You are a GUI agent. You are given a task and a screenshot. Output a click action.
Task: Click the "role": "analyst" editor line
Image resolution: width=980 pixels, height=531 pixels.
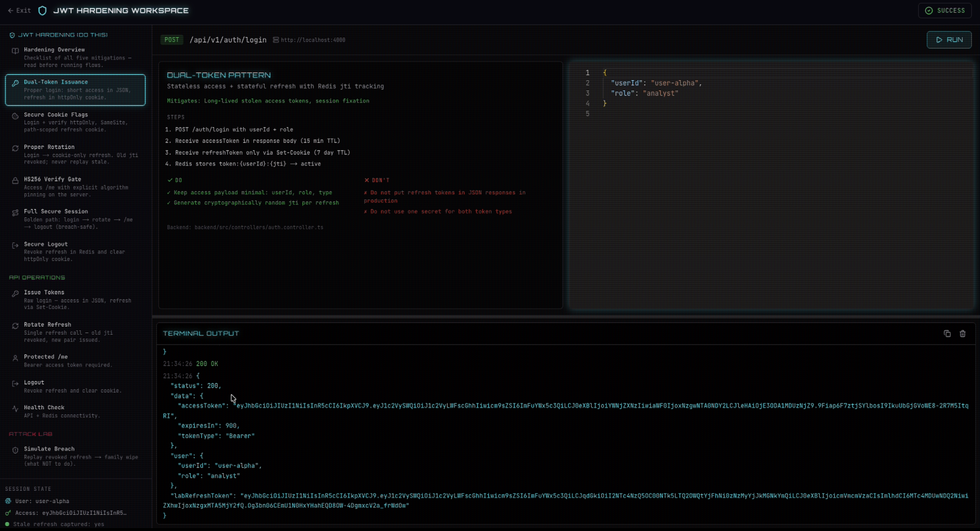[644, 93]
